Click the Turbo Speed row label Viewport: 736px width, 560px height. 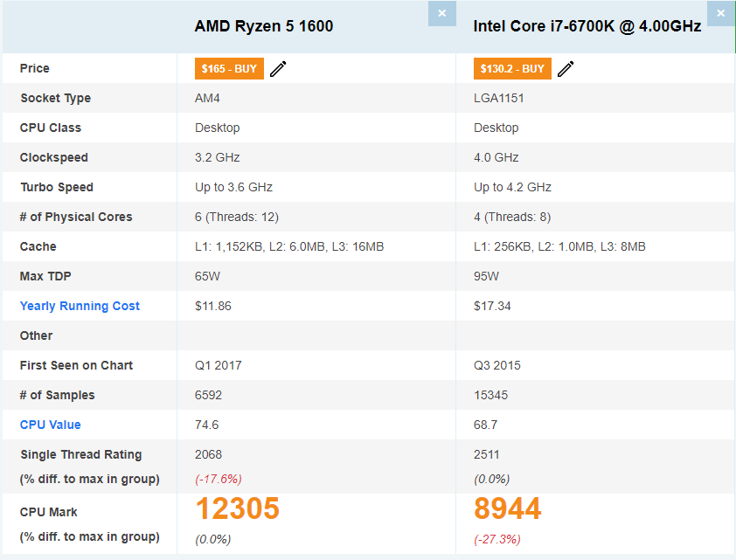pyautogui.click(x=56, y=187)
